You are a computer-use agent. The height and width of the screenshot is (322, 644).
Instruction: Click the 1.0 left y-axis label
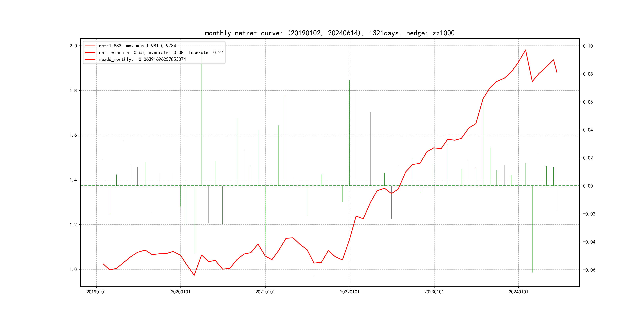[73, 269]
